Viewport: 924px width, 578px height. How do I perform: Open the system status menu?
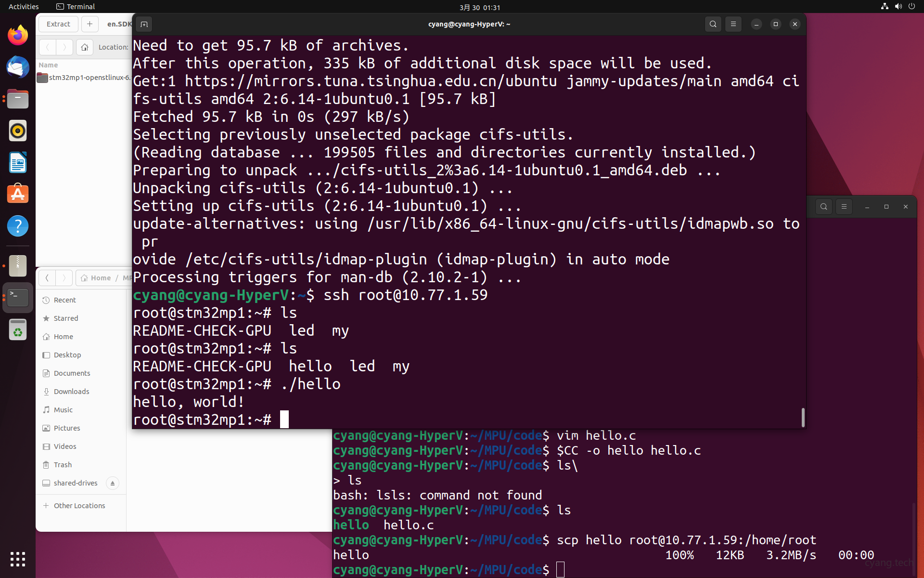point(898,7)
